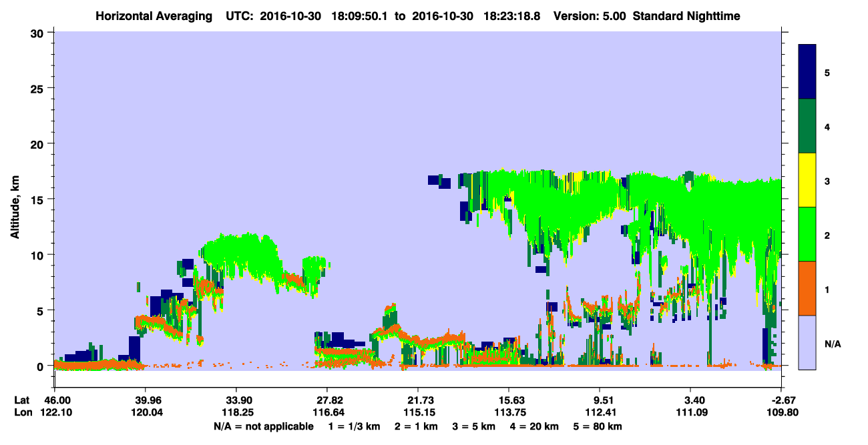The height and width of the screenshot is (445, 868).
Task: Click the longitude value 111.09
Action: click(690, 412)
